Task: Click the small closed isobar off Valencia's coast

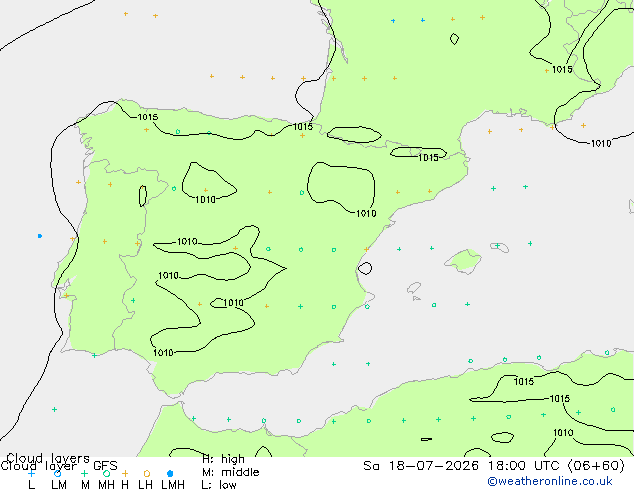Action: point(365,268)
